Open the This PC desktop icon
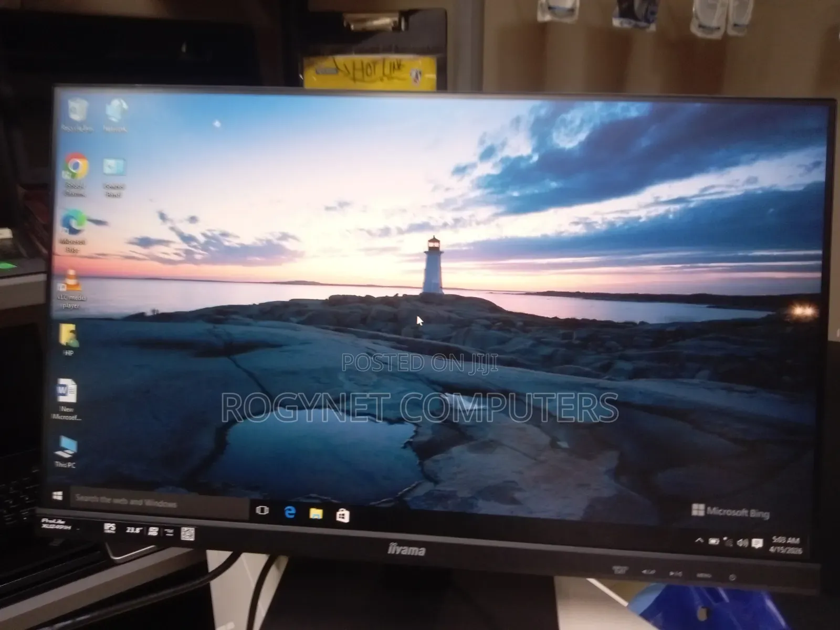 66,451
